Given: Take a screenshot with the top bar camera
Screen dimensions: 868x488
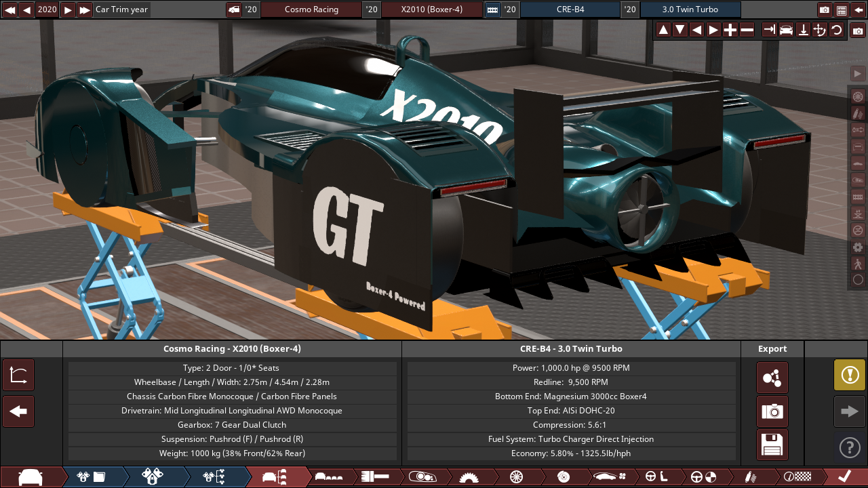Looking at the screenshot, I should [x=825, y=9].
